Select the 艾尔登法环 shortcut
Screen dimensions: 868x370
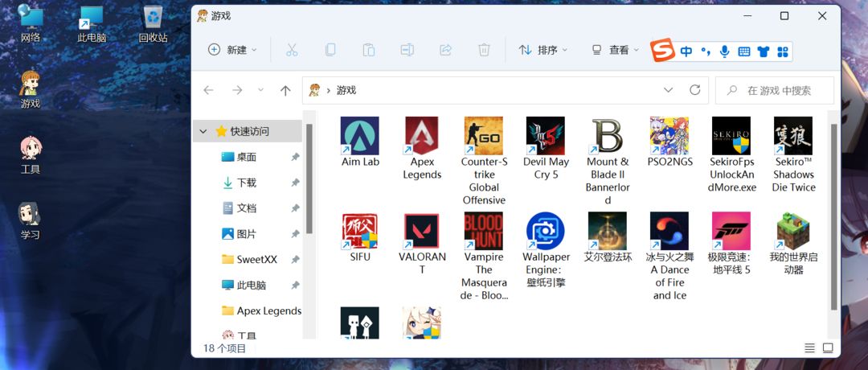click(608, 236)
